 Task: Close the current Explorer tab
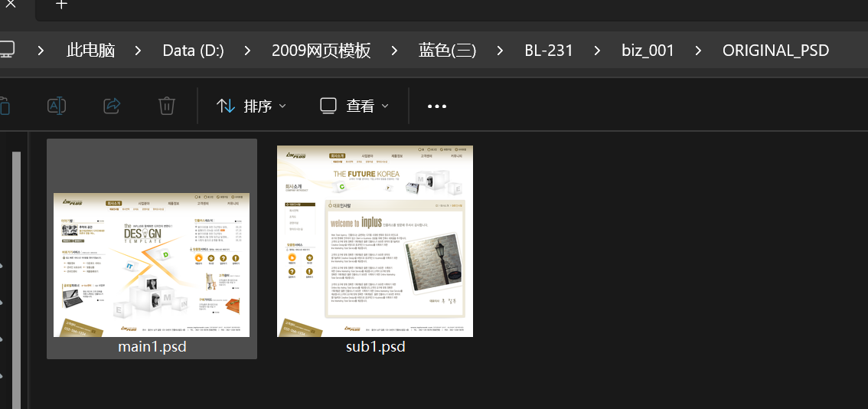coord(11,5)
